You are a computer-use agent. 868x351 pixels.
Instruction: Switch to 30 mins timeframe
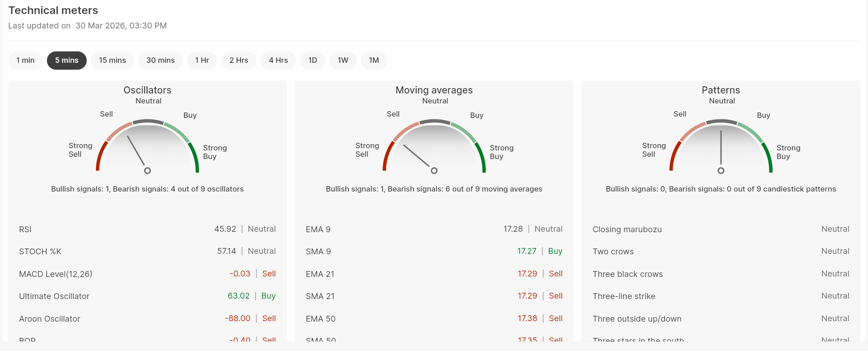coord(160,60)
